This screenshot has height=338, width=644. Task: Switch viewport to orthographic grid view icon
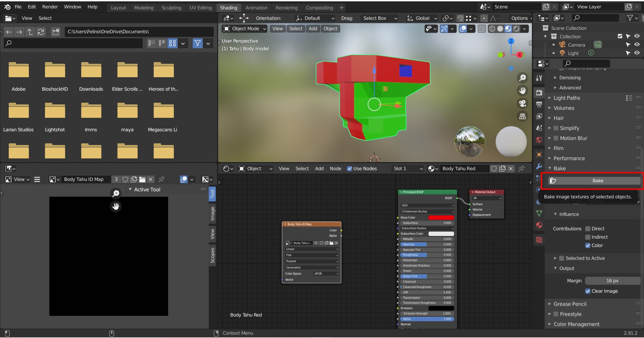pyautogui.click(x=523, y=116)
